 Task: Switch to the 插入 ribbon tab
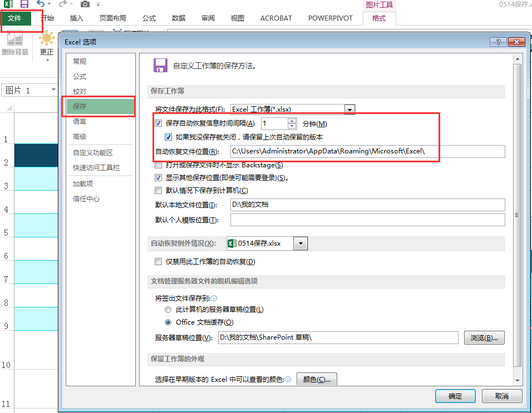(77, 18)
